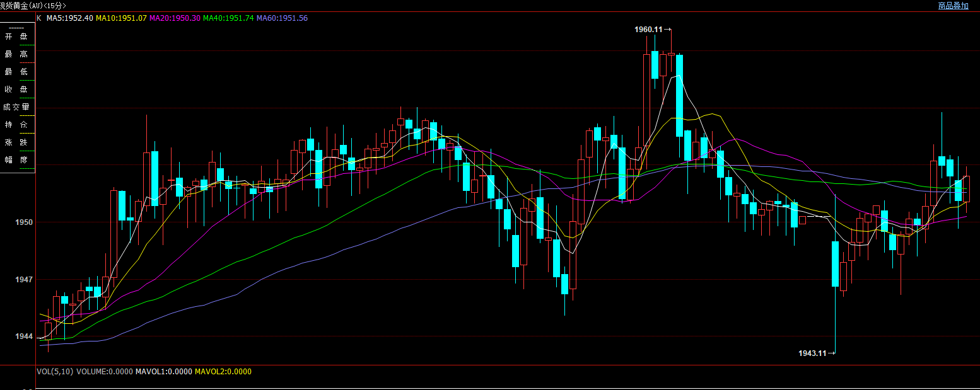This screenshot has height=390, width=980.
Task: Click the 持仓 row in info panel
Action: tap(16, 125)
